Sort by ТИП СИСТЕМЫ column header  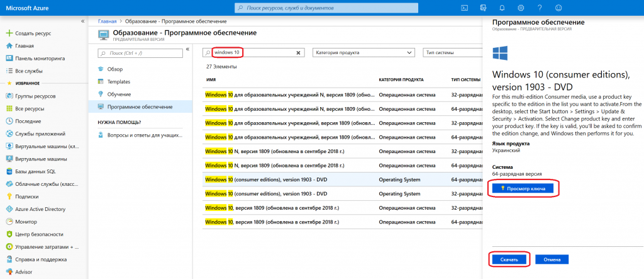pyautogui.click(x=465, y=80)
